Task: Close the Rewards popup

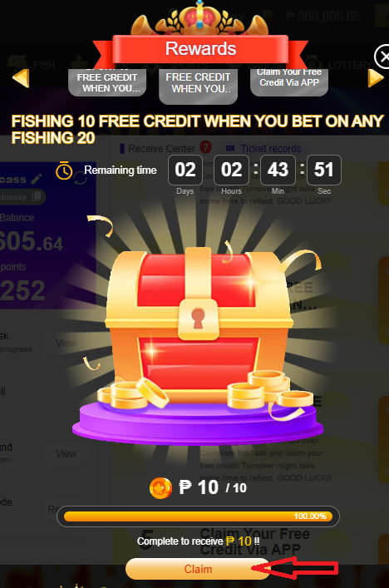Action: click(x=383, y=57)
